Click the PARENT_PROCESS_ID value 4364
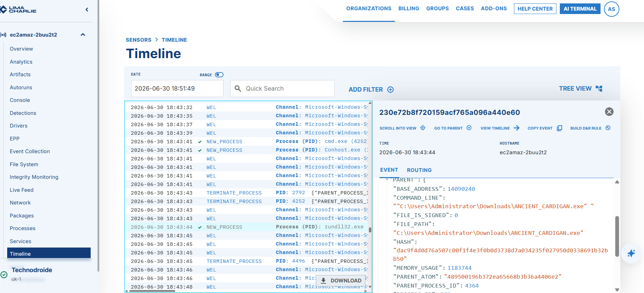Screen dimensions: 644x293 coord(472,286)
